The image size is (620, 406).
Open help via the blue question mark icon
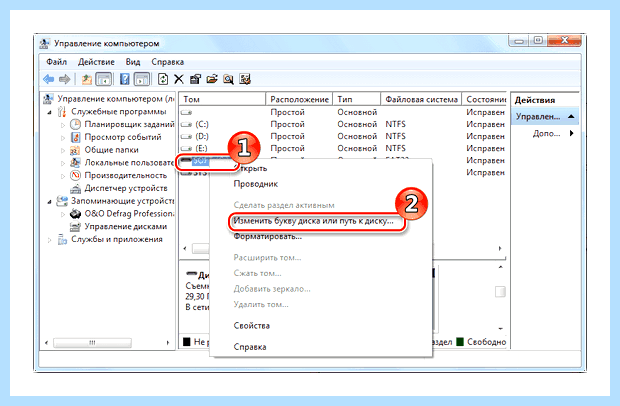pos(125,79)
